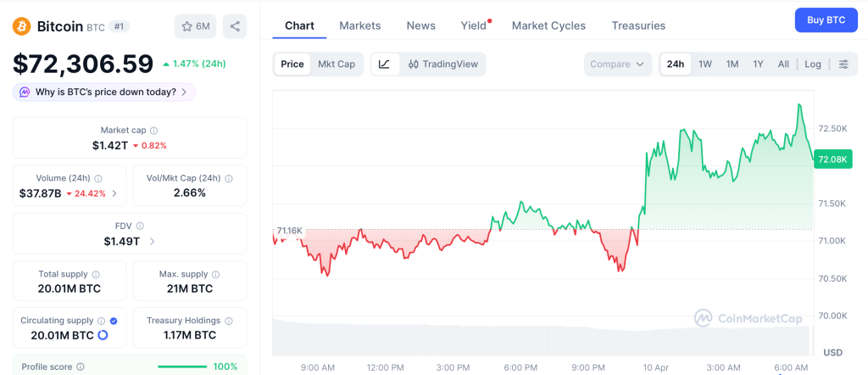The width and height of the screenshot is (868, 375).
Task: Click Circulating supply verified badge icon
Action: pos(114,321)
